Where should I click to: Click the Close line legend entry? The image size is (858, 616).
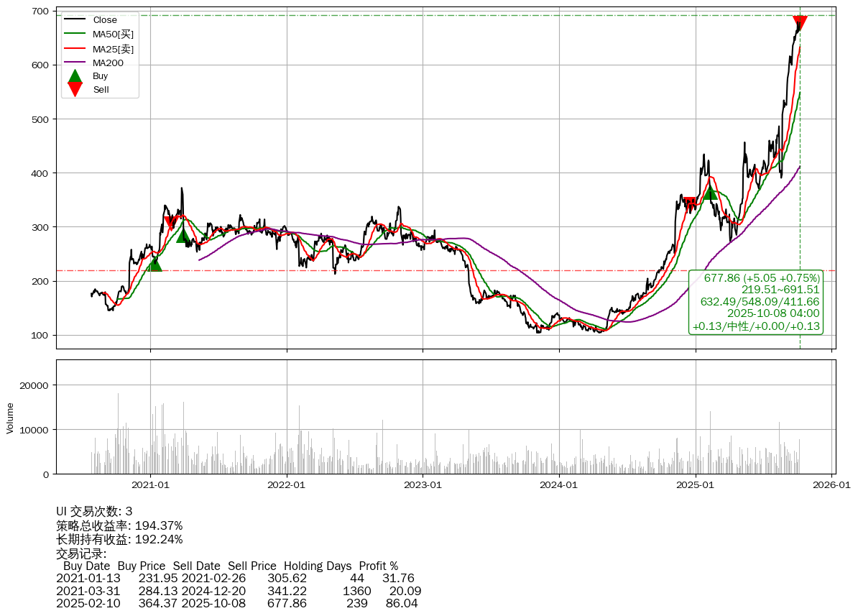tap(105, 19)
